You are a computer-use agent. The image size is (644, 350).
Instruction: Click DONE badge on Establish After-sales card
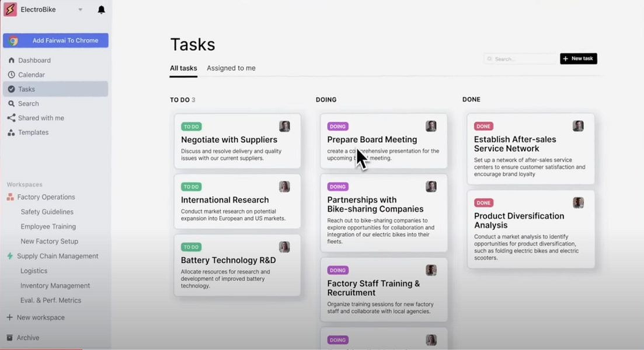point(484,127)
